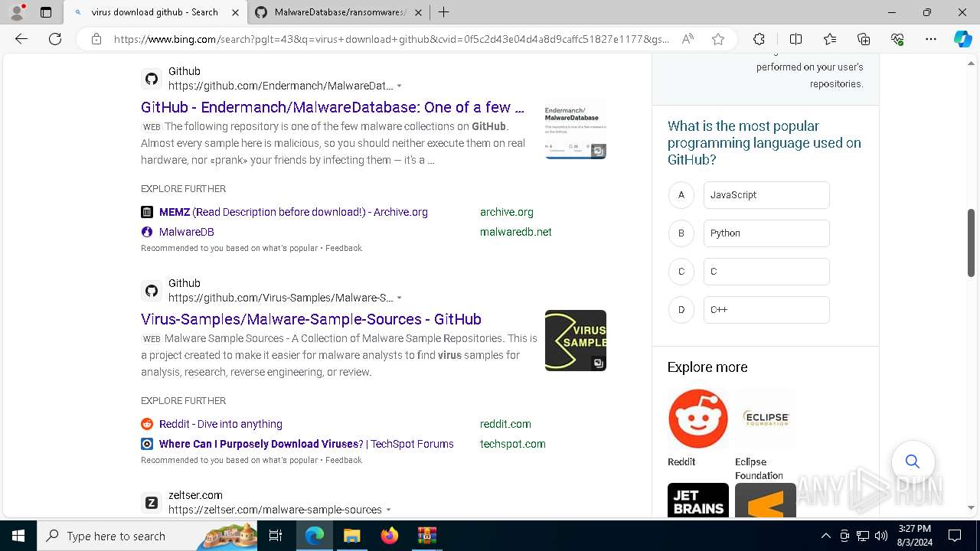Select quiz answer B Python
Screen dimensions: 980x551
tap(766, 233)
